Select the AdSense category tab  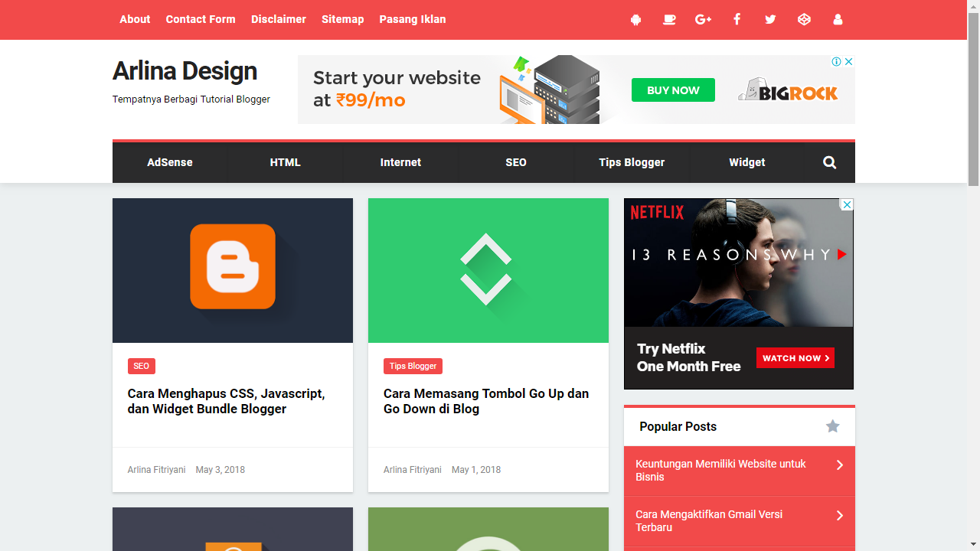tap(170, 162)
